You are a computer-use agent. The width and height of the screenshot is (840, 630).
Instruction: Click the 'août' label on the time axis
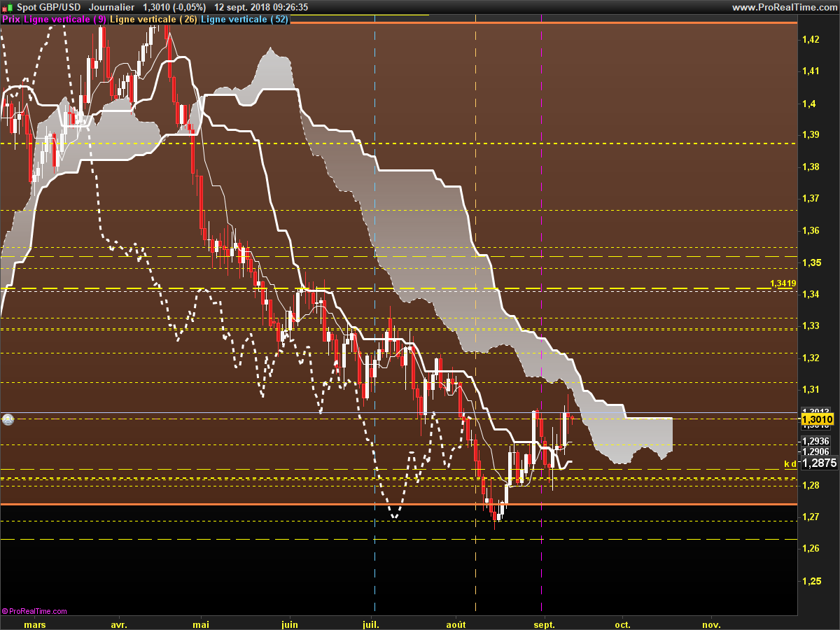[x=456, y=624]
